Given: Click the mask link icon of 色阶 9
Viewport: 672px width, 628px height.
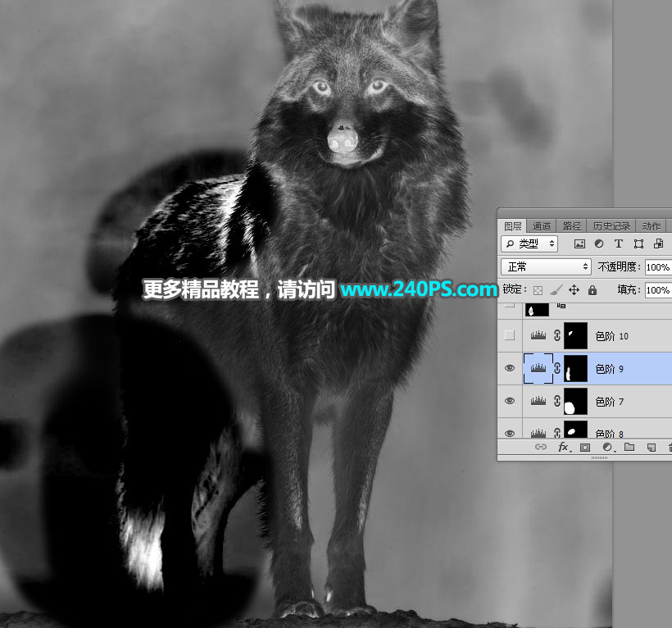Looking at the screenshot, I should 557,368.
